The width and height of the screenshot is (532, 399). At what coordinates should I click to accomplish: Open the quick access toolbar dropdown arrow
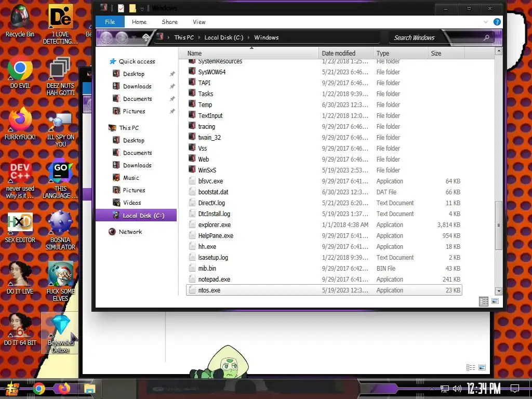pos(142,8)
